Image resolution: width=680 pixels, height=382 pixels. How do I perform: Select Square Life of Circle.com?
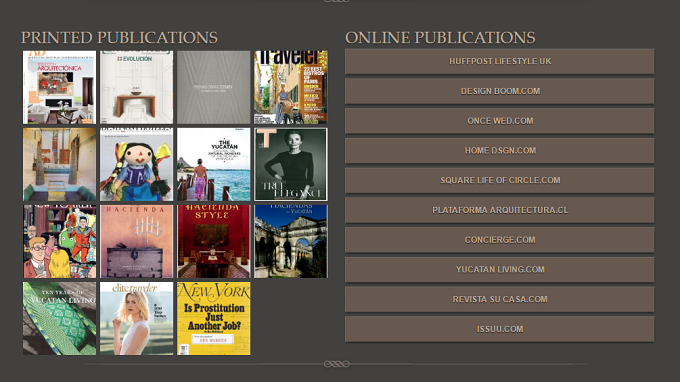point(500,180)
